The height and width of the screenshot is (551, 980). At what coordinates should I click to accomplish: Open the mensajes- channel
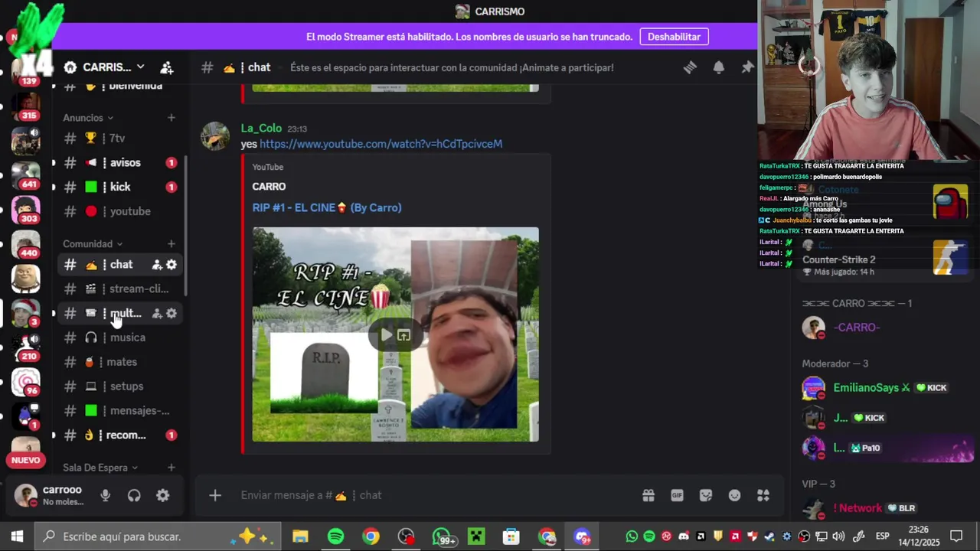pos(120,411)
